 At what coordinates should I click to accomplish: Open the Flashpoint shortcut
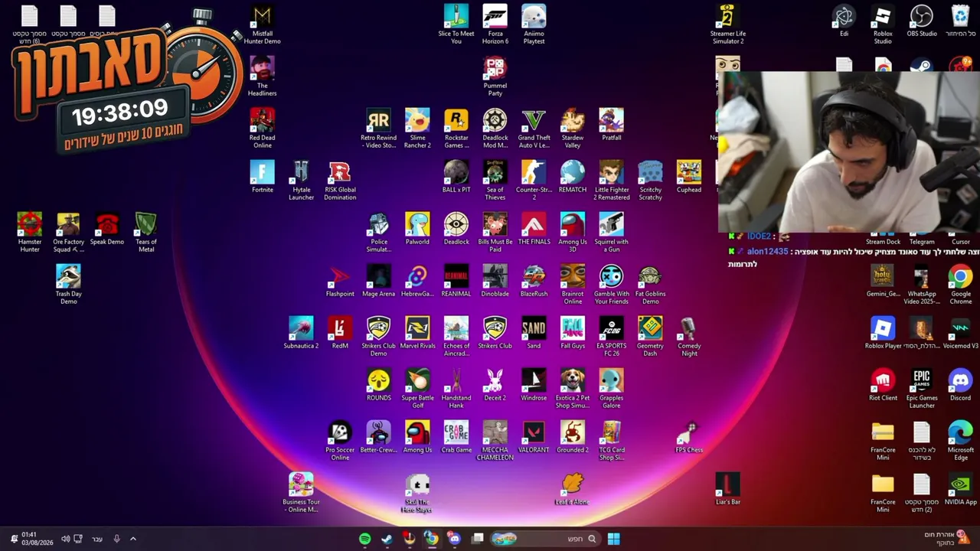click(340, 282)
